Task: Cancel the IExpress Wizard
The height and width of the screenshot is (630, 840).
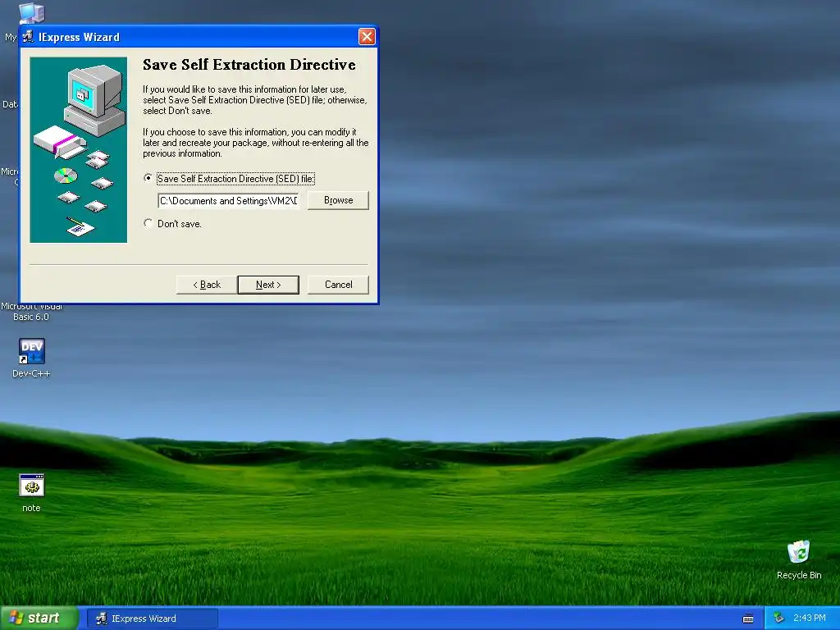Action: coord(338,285)
